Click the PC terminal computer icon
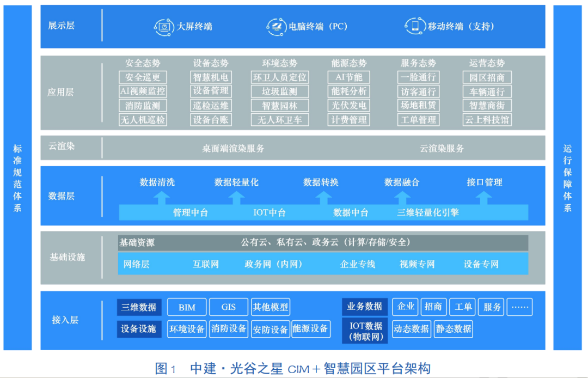The width and height of the screenshot is (588, 378). [277, 27]
